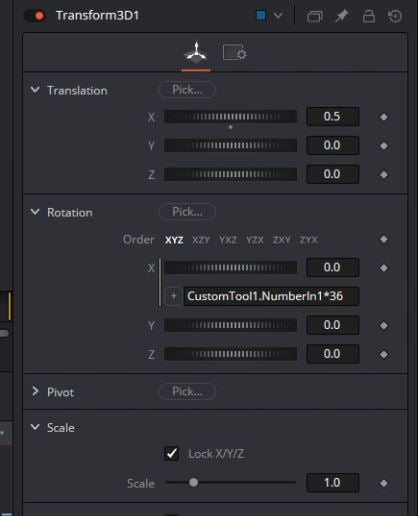Expand the Pivot section
Viewport: 418px width, 516px height.
(35, 391)
